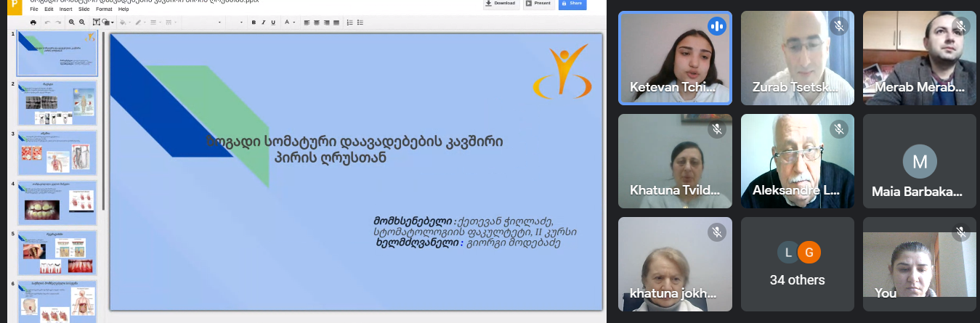
Task: Click Aleksandre L... video tile
Action: tap(798, 160)
